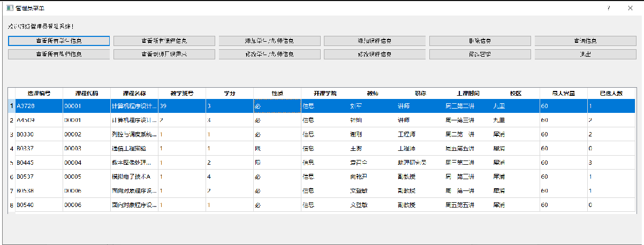Click course name 通信工程实验 cell
Image resolution: width=644 pixels, height=245 pixels.
point(134,148)
